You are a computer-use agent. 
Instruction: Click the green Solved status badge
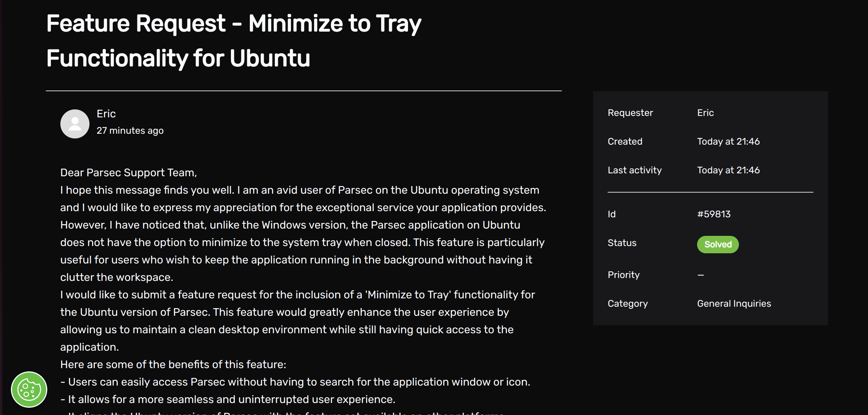point(717,244)
